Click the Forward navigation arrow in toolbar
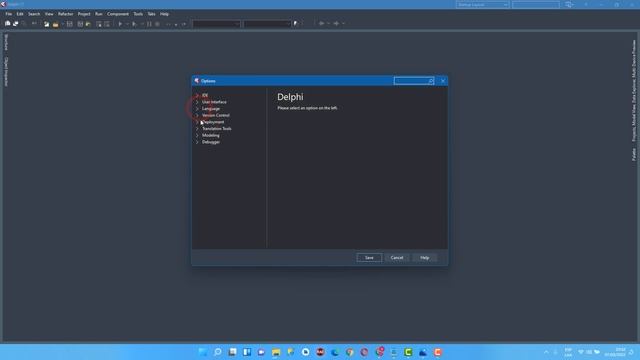This screenshot has height=360, width=640. click(x=336, y=24)
